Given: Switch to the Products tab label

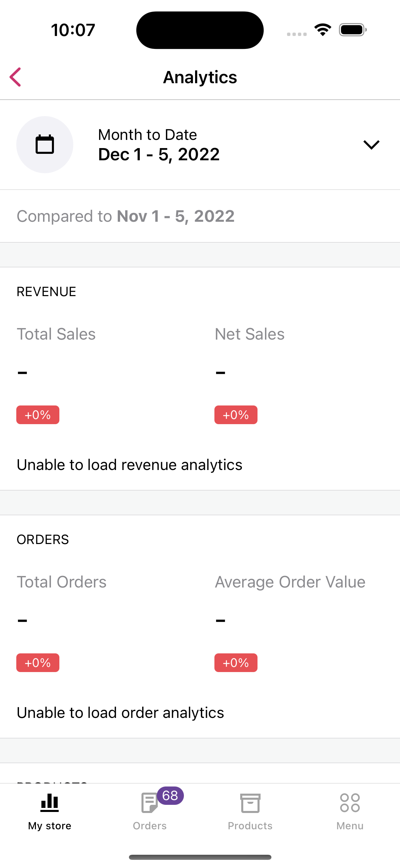Looking at the screenshot, I should coord(250,826).
